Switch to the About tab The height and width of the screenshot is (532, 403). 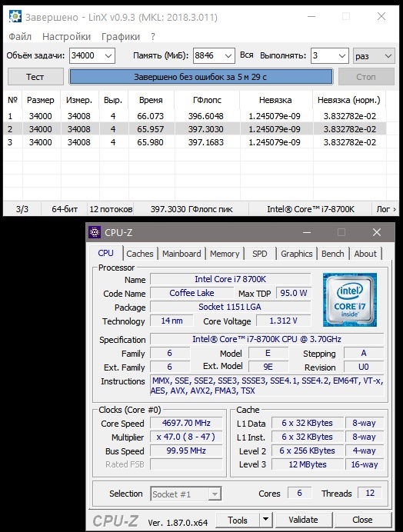(365, 254)
